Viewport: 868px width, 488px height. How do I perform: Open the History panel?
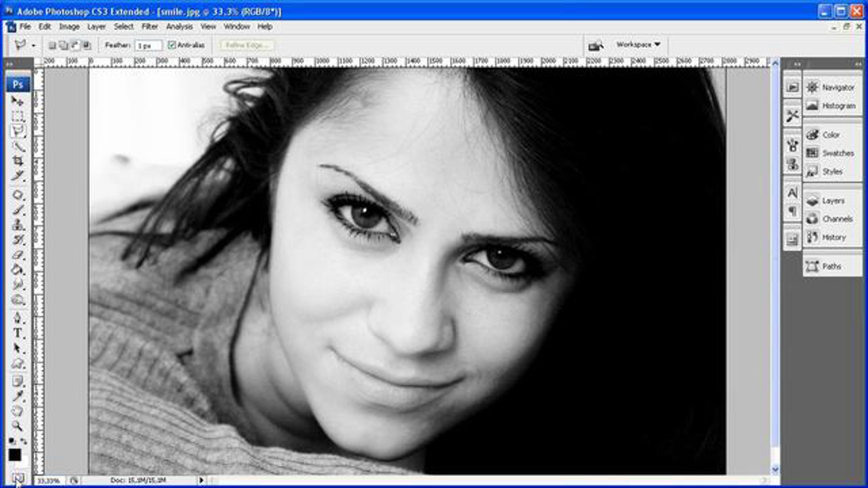[832, 237]
